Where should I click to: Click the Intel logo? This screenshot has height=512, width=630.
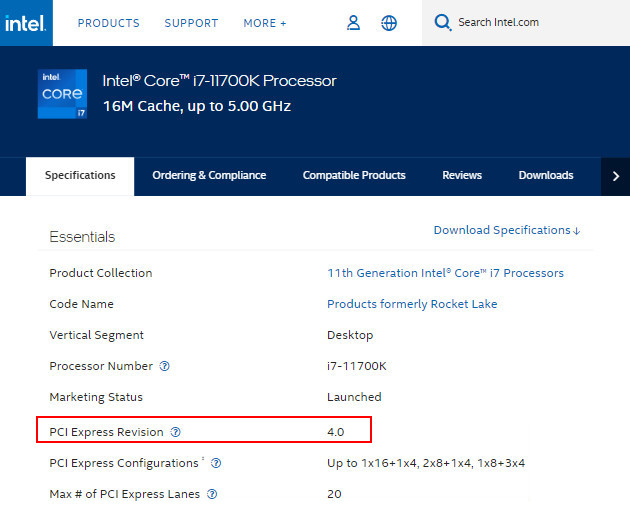coord(26,23)
